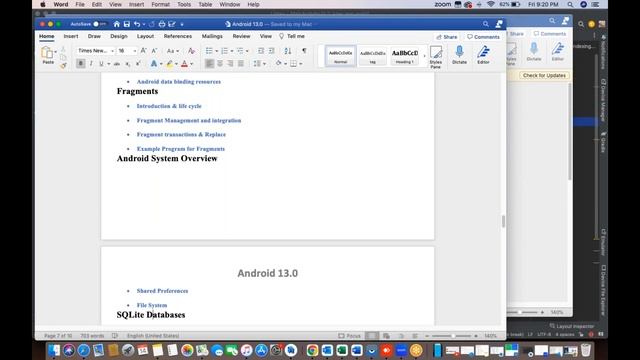
Task: Click the Decrease Font Size icon
Action: (154, 51)
